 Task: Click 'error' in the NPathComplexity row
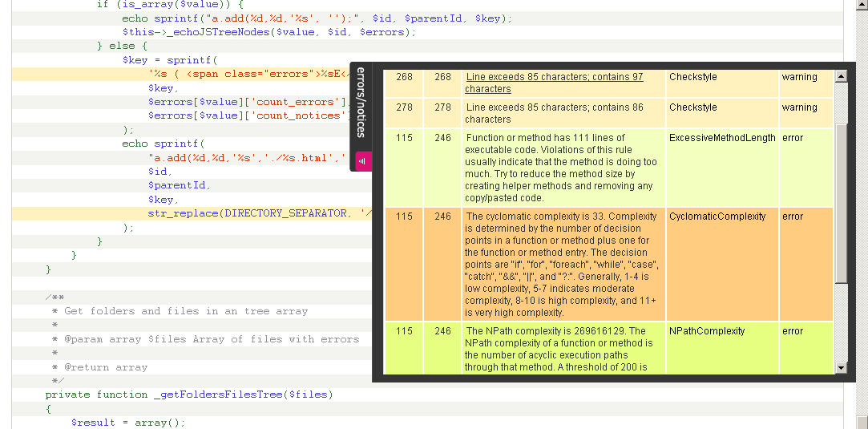click(792, 331)
